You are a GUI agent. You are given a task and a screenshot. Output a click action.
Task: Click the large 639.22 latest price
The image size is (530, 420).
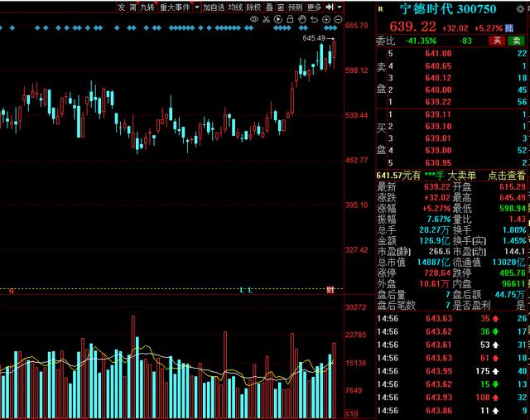412,27
